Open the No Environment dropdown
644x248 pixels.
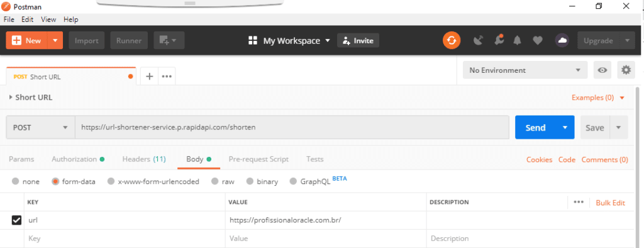coord(525,70)
